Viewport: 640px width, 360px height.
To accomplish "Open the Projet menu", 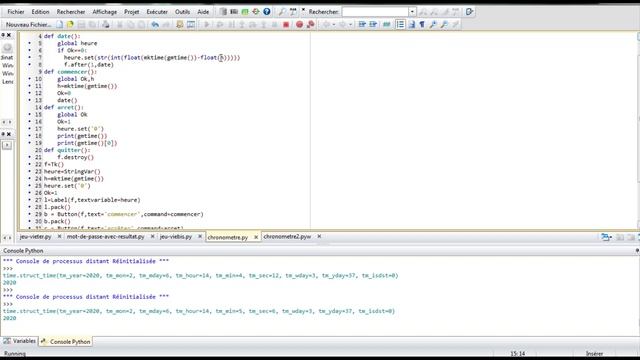I will (x=131, y=12).
